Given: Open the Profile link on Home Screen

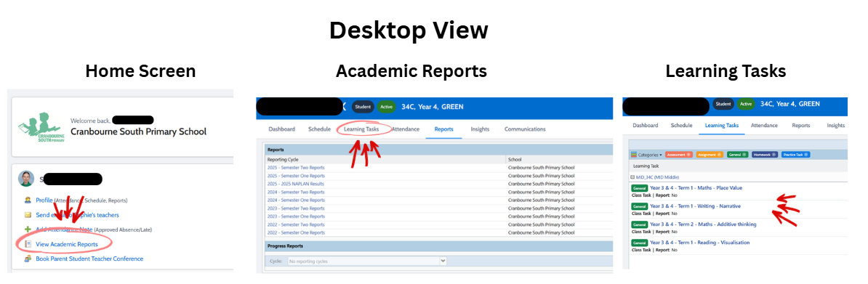Looking at the screenshot, I should pos(44,200).
